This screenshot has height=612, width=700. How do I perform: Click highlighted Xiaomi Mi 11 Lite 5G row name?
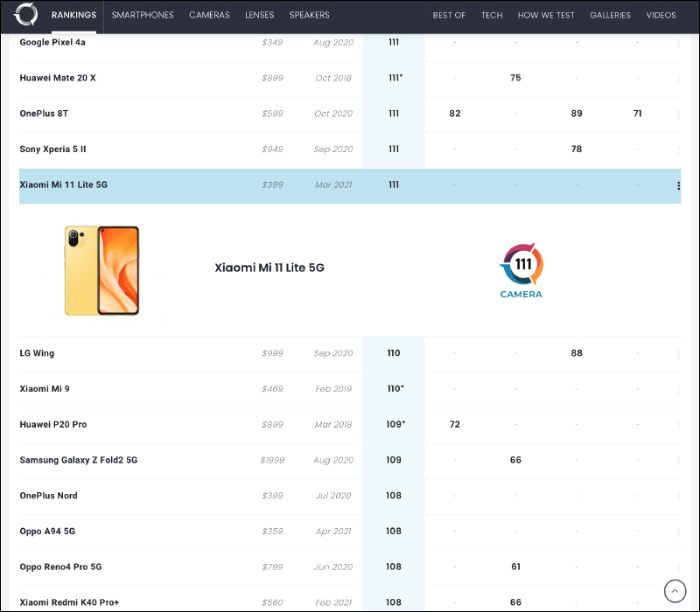(63, 184)
